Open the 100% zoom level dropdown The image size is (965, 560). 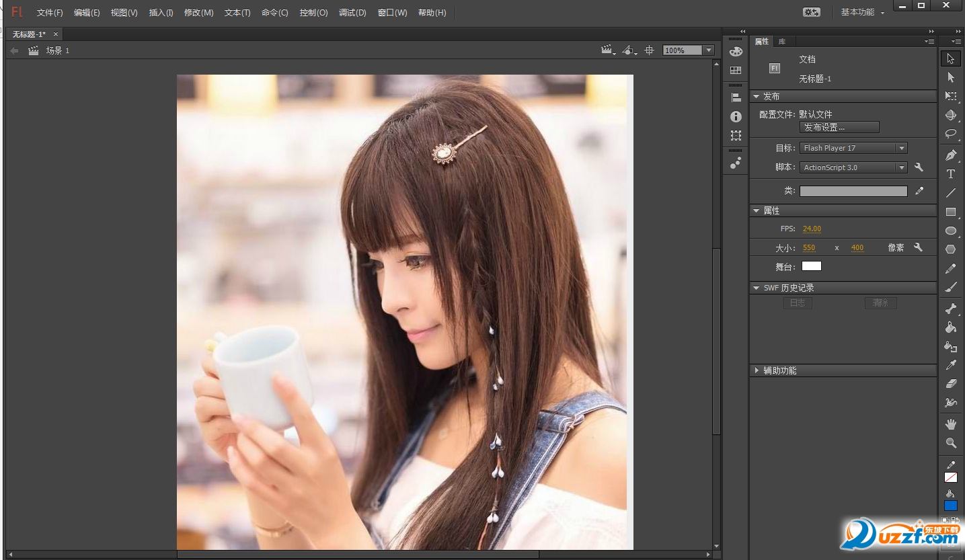[x=707, y=50]
